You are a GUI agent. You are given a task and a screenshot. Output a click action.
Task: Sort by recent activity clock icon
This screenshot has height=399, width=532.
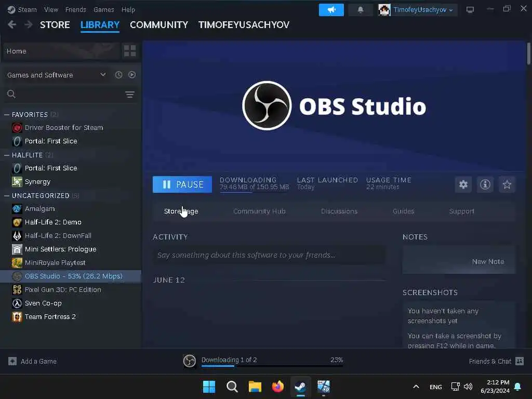pos(118,75)
